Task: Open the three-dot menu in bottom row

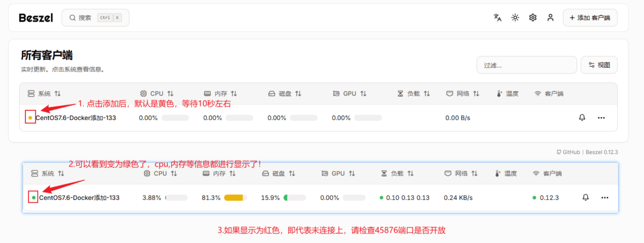Action: coord(605,197)
